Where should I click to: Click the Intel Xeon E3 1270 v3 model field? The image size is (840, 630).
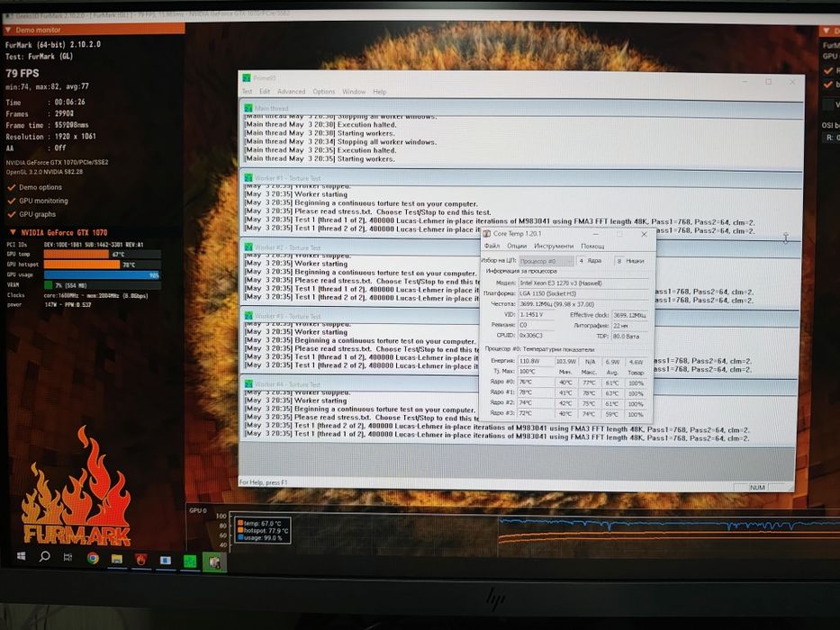(583, 283)
